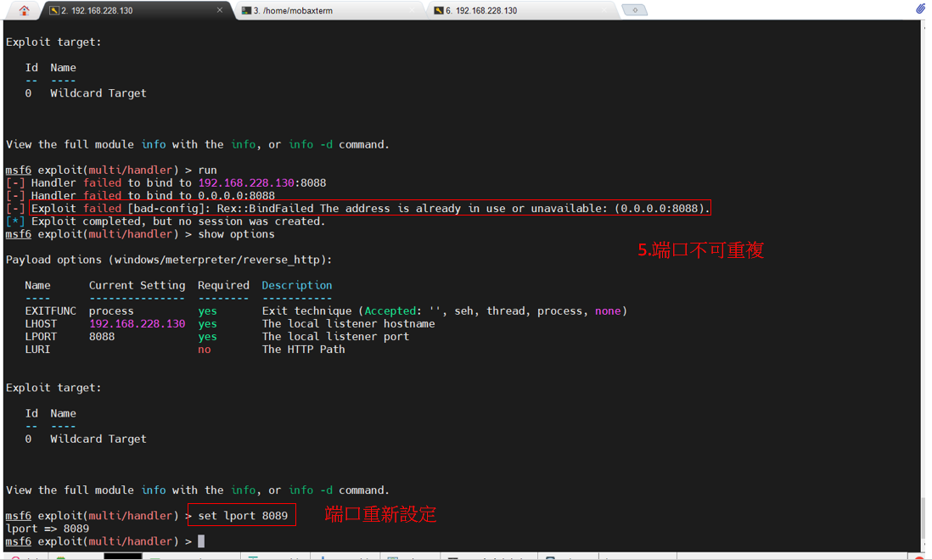The height and width of the screenshot is (560, 932).
Task: Click the LPORT value 8088
Action: [102, 336]
